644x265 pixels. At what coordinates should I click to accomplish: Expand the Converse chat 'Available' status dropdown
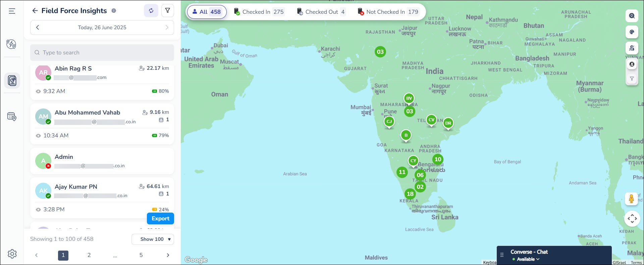point(526,259)
